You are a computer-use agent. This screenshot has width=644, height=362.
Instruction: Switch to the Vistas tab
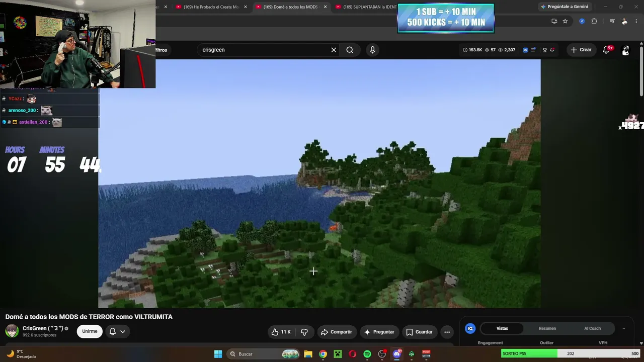[502, 328]
